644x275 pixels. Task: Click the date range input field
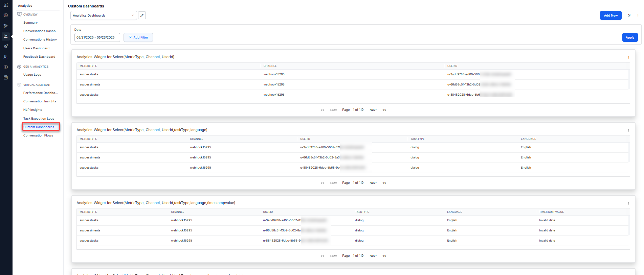[x=97, y=37]
